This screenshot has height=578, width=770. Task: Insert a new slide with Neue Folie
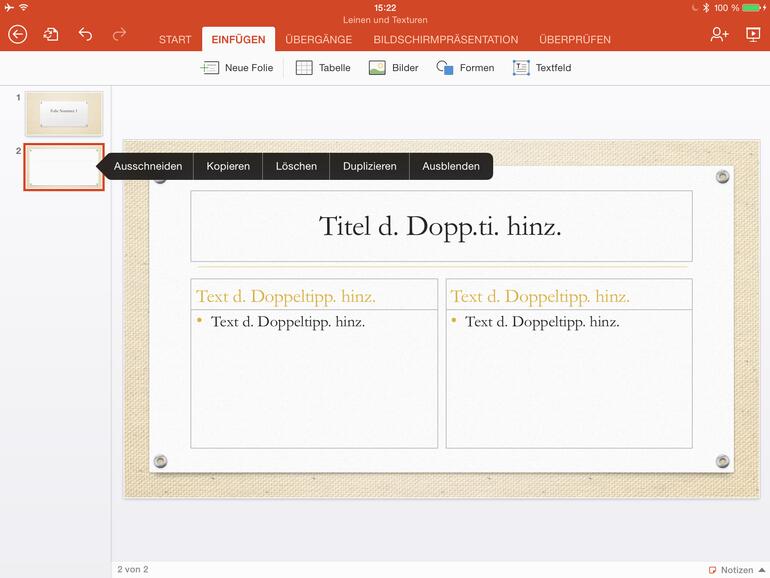point(237,68)
